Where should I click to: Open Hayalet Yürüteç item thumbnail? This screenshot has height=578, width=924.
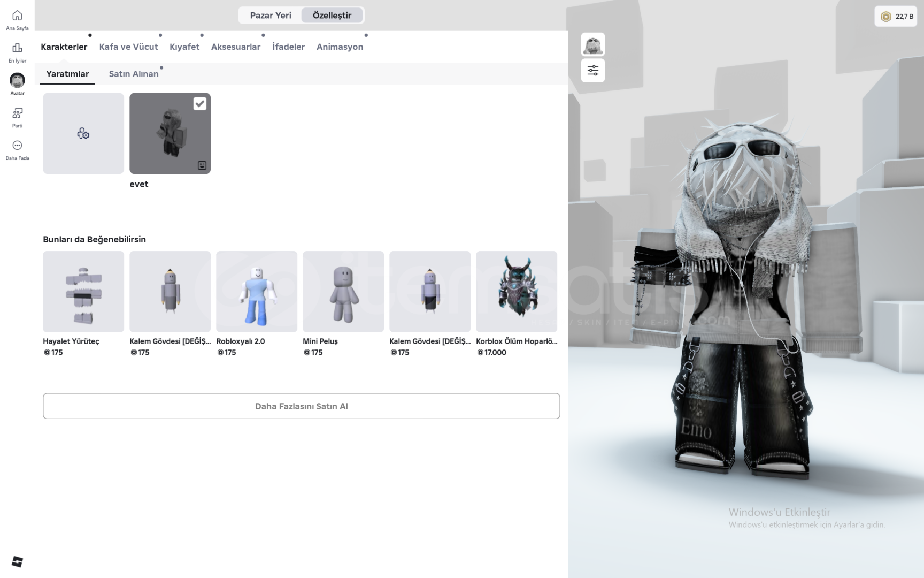tap(83, 292)
